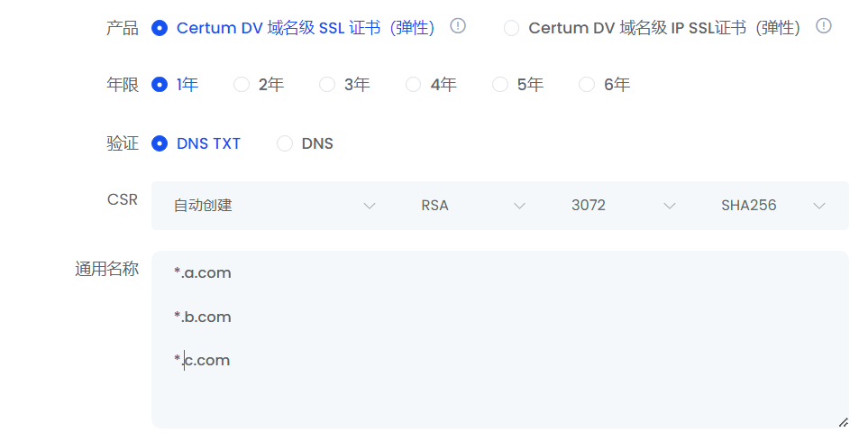Place cursor on *.c.com entry

[x=203, y=360]
